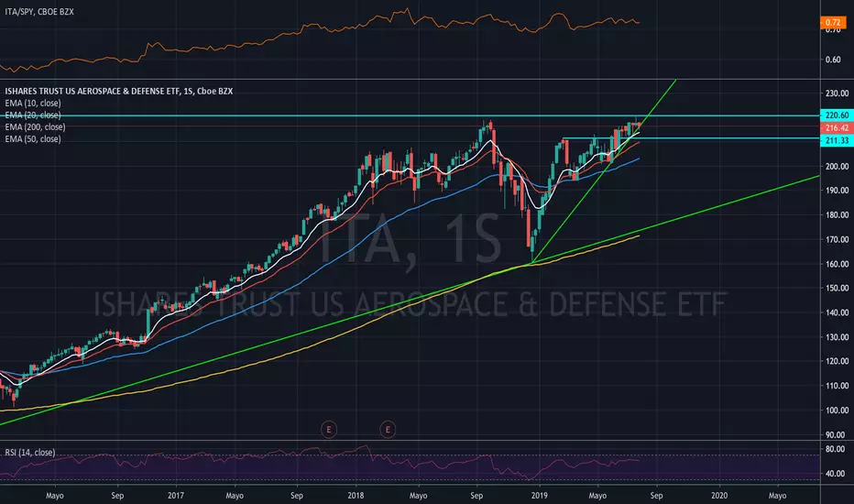Click the 190.00 price axis label
The width and height of the screenshot is (854, 504).
pos(837,191)
